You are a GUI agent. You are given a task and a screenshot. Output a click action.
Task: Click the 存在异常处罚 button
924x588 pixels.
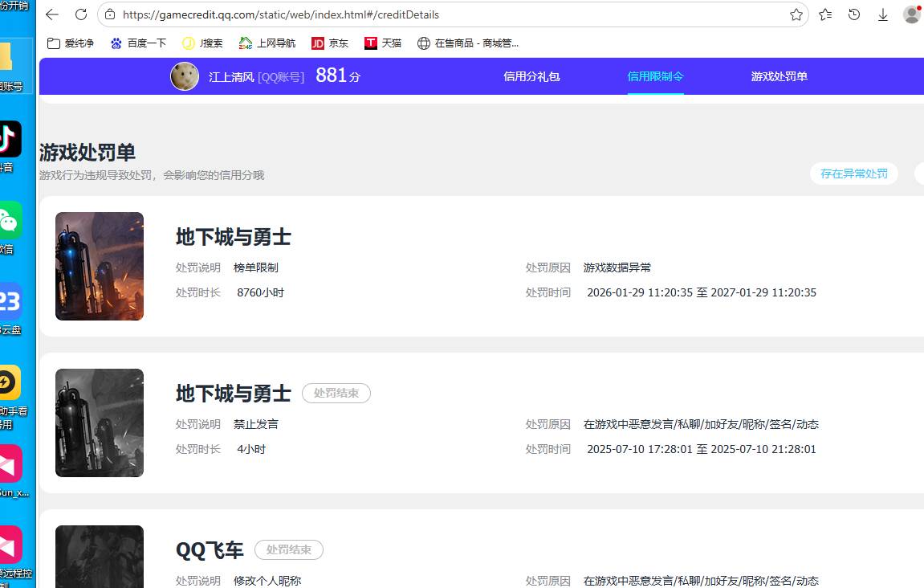pyautogui.click(x=853, y=174)
